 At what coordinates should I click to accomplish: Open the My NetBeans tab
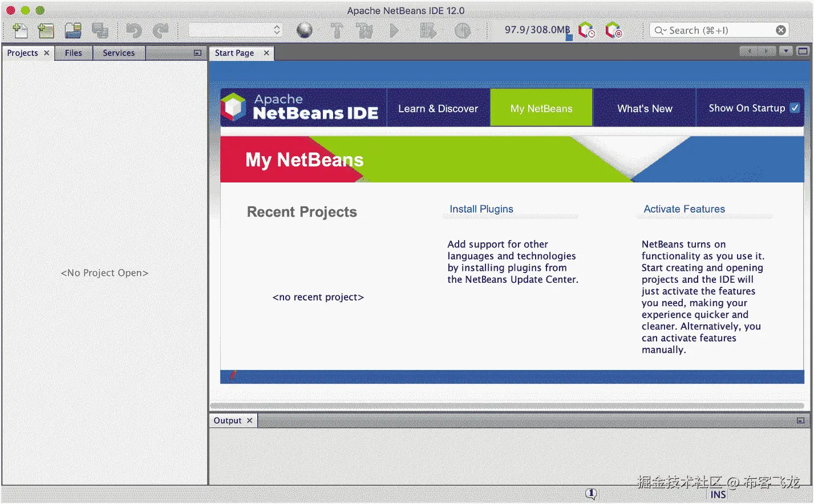pos(541,108)
